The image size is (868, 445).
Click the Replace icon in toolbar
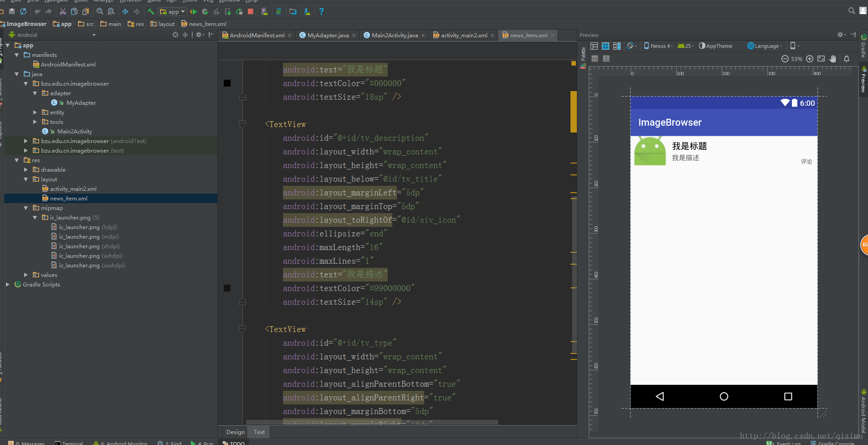pos(111,11)
